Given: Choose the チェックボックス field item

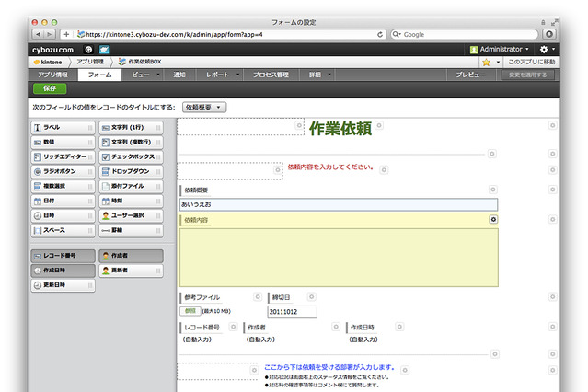Looking at the screenshot, I should [131, 156].
